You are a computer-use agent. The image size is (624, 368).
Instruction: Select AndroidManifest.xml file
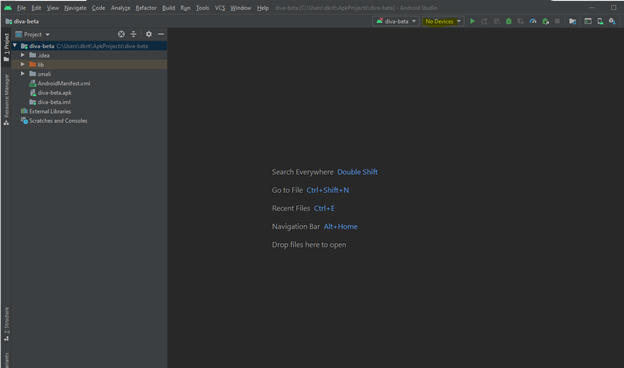pyautogui.click(x=60, y=83)
